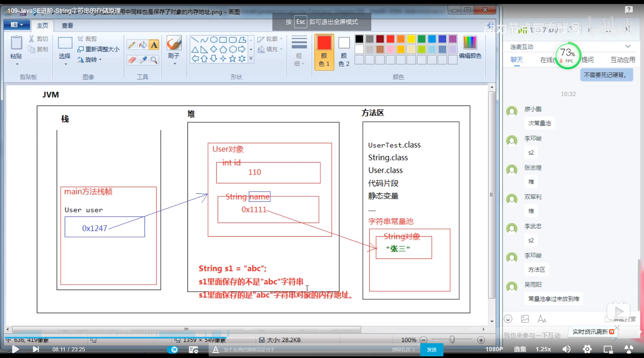Viewport: 644px width, 358px height.
Task: Change video quality from 1080P
Action: (x=494, y=349)
